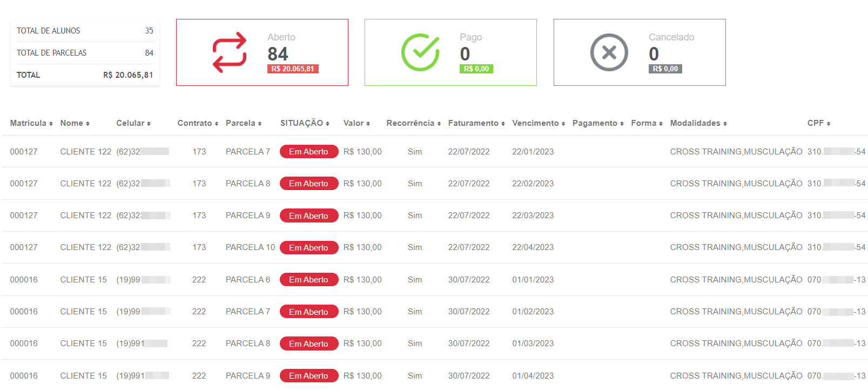This screenshot has width=868, height=391.
Task: Click the TOTAL DE ALUNOS value 35
Action: point(149,31)
